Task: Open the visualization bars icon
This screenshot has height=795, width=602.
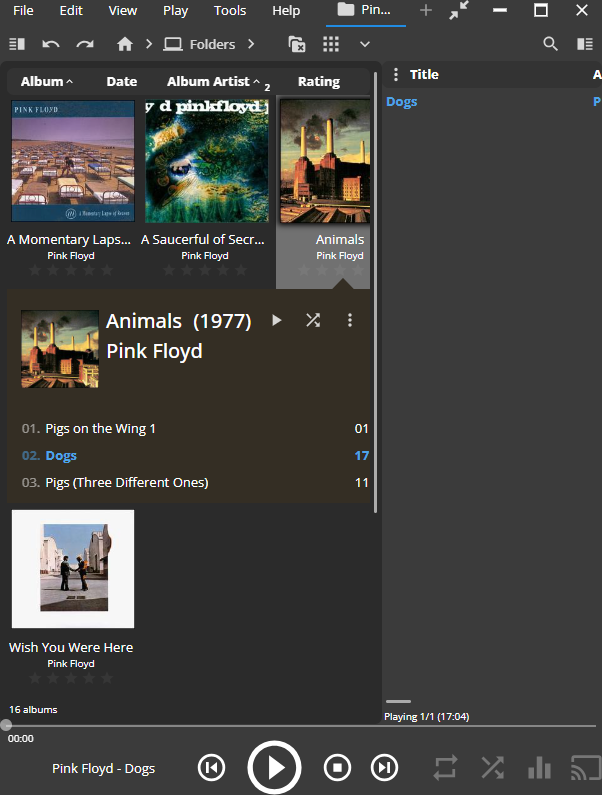Action: (x=539, y=768)
